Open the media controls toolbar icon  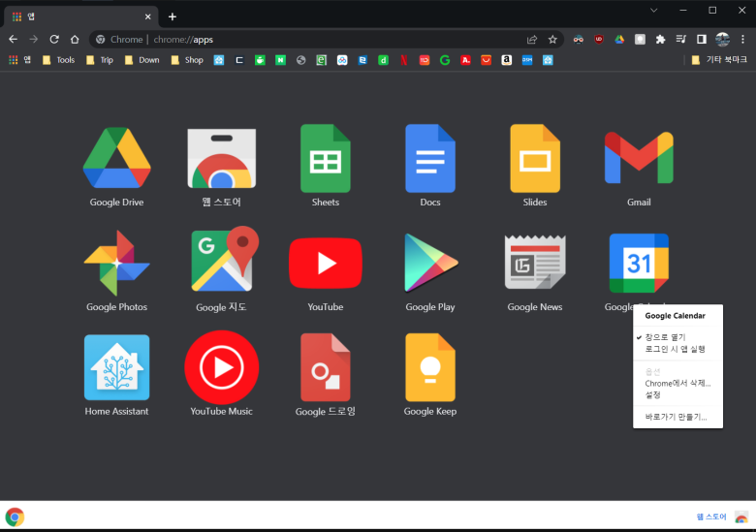[x=680, y=40]
